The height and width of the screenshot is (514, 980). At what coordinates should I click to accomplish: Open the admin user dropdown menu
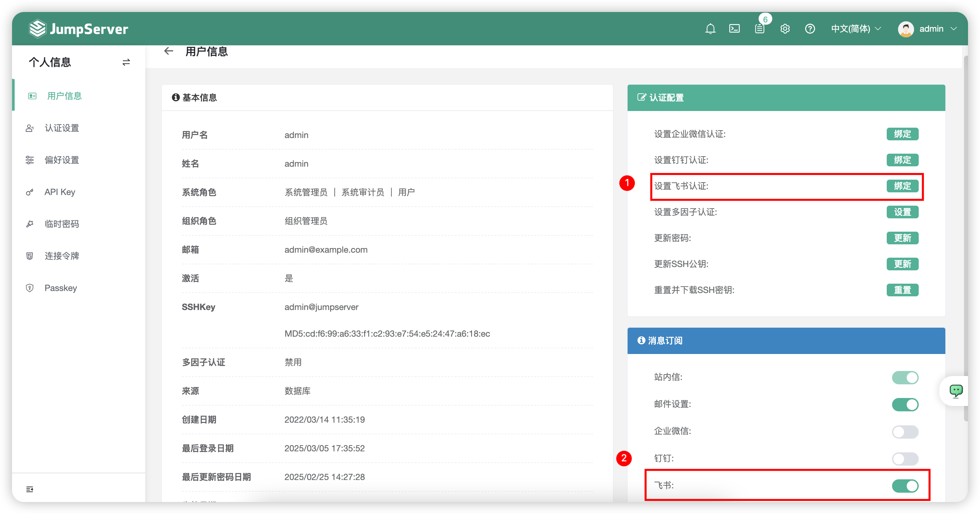tap(927, 29)
